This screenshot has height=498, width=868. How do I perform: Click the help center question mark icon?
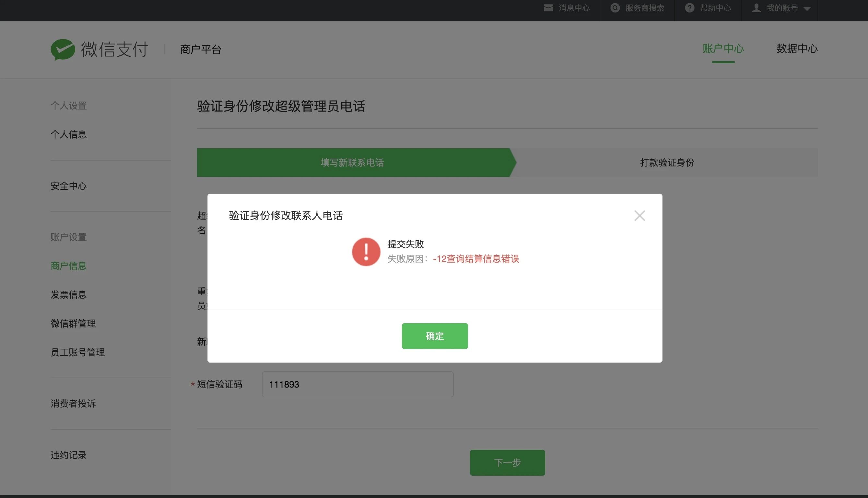pyautogui.click(x=689, y=8)
